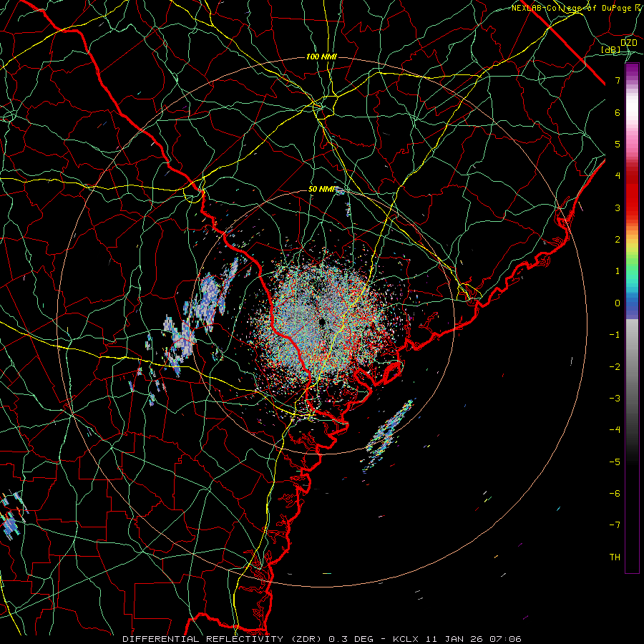Screen dimensions: 644x644
Task: Click the 100 NMI range ring label
Action: tap(321, 57)
